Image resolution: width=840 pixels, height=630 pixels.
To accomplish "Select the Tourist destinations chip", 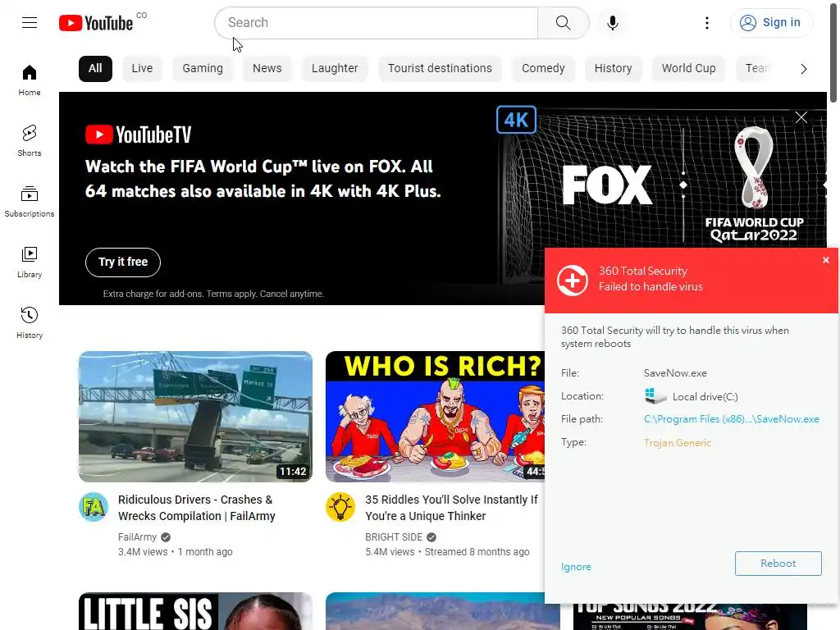I will point(440,69).
